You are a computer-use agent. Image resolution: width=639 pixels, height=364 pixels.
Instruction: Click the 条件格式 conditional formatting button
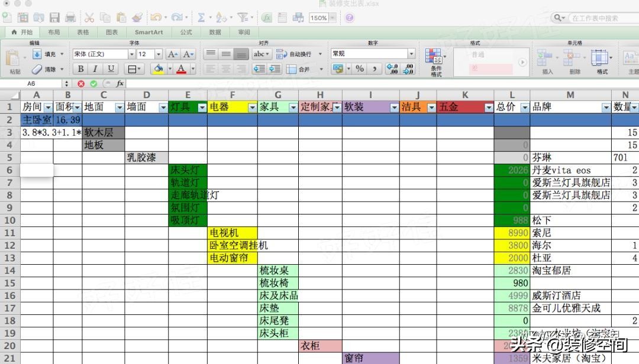[435, 62]
